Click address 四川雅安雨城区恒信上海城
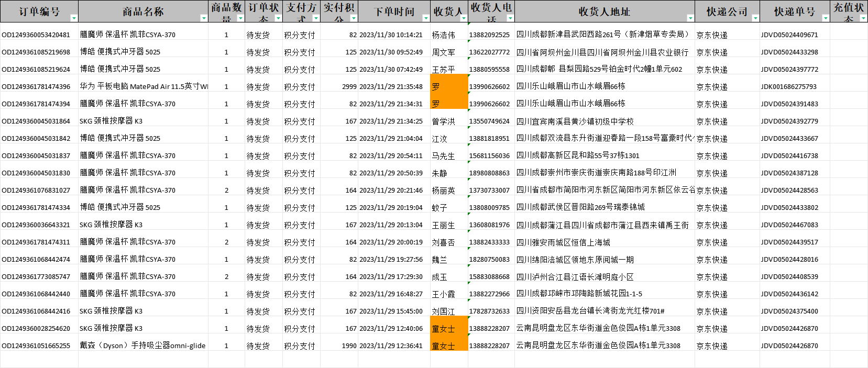The image size is (868, 368). (563, 242)
